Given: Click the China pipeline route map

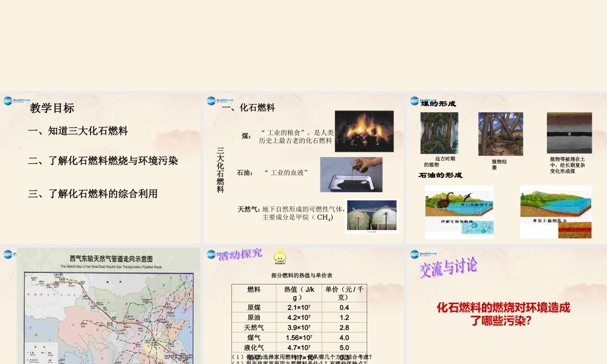Looking at the screenshot, I should point(109,318).
